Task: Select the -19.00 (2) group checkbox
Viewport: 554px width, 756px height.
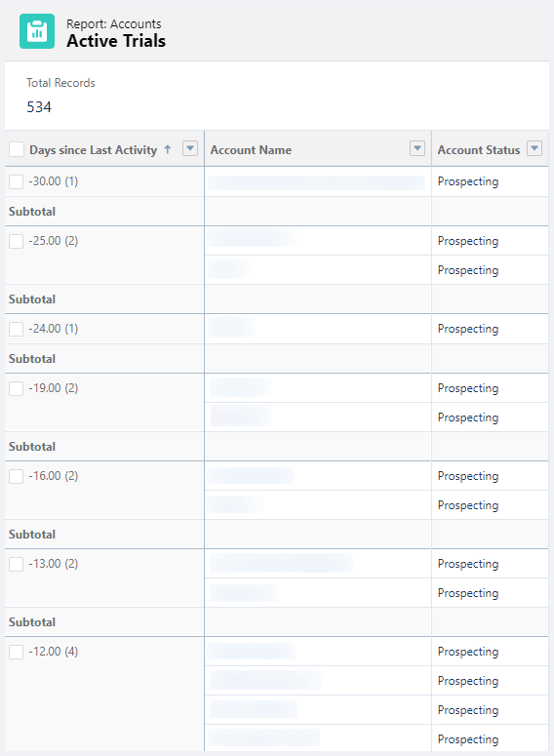Action: [17, 388]
